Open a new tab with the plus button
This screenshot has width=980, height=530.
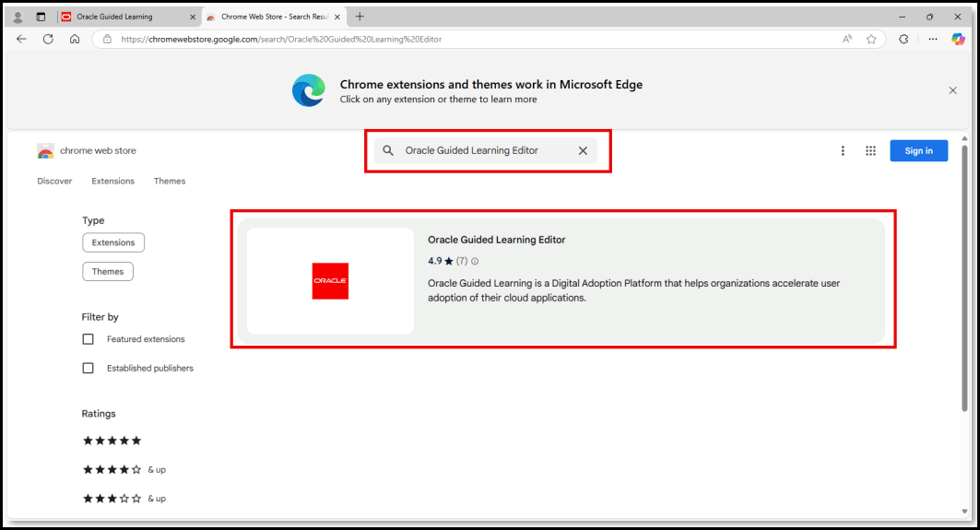click(360, 17)
